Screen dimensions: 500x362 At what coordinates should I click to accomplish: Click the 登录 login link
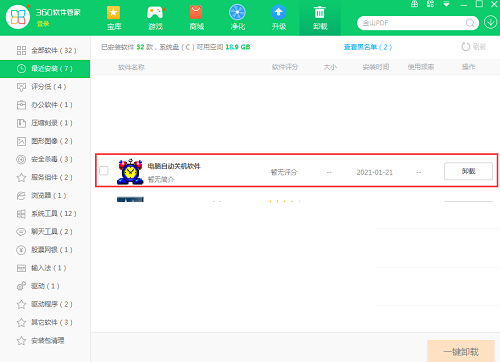(43, 24)
